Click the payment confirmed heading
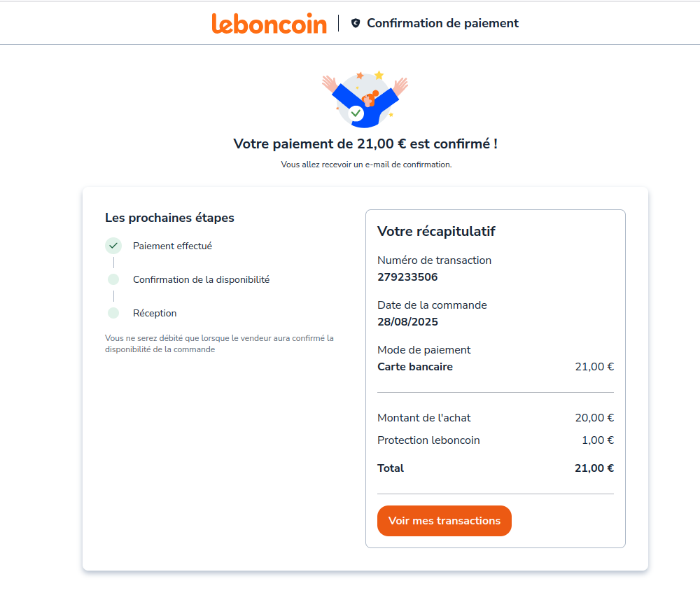The width and height of the screenshot is (700, 614). pyautogui.click(x=365, y=144)
